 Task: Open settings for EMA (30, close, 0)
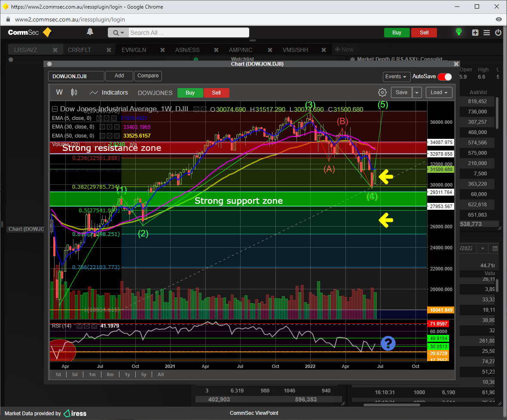110,127
